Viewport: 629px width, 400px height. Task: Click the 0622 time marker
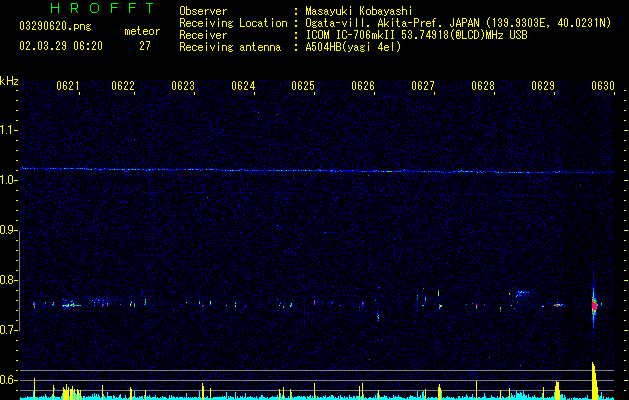pyautogui.click(x=123, y=86)
